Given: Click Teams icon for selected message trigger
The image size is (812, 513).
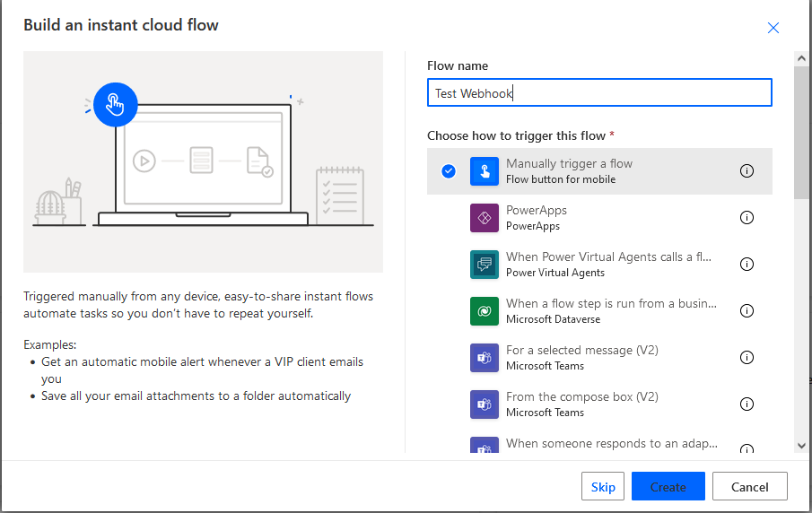Looking at the screenshot, I should (x=485, y=358).
